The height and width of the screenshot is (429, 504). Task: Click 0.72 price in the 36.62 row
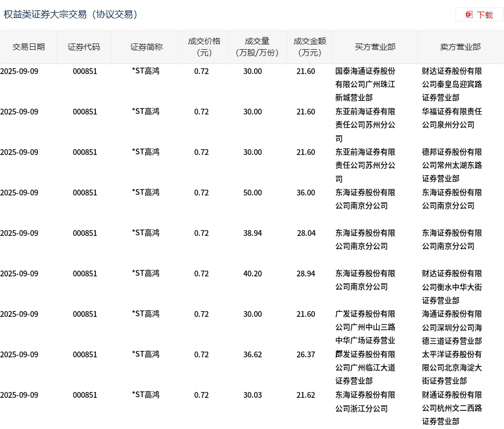point(201,354)
